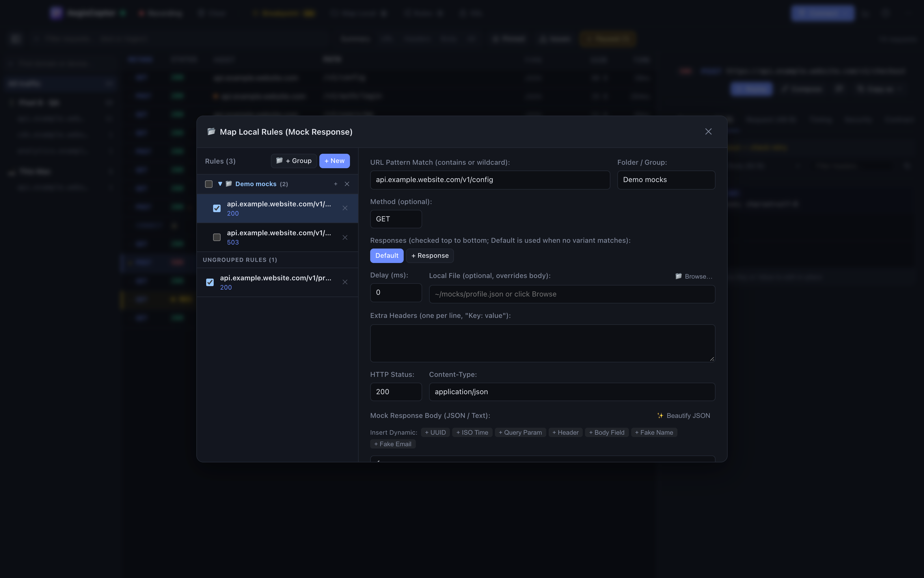Insert dynamic + Fake Email token
The height and width of the screenshot is (578, 924).
[x=393, y=444]
